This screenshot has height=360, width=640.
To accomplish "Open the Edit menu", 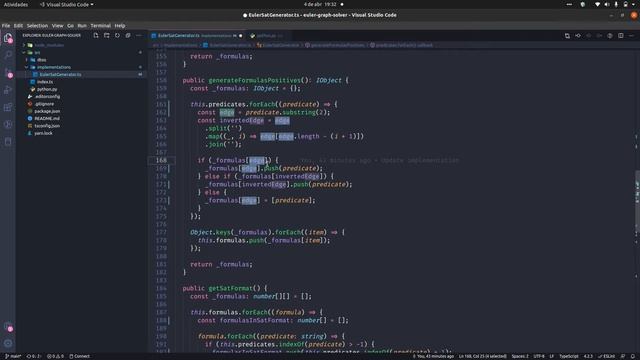I will [18, 26].
